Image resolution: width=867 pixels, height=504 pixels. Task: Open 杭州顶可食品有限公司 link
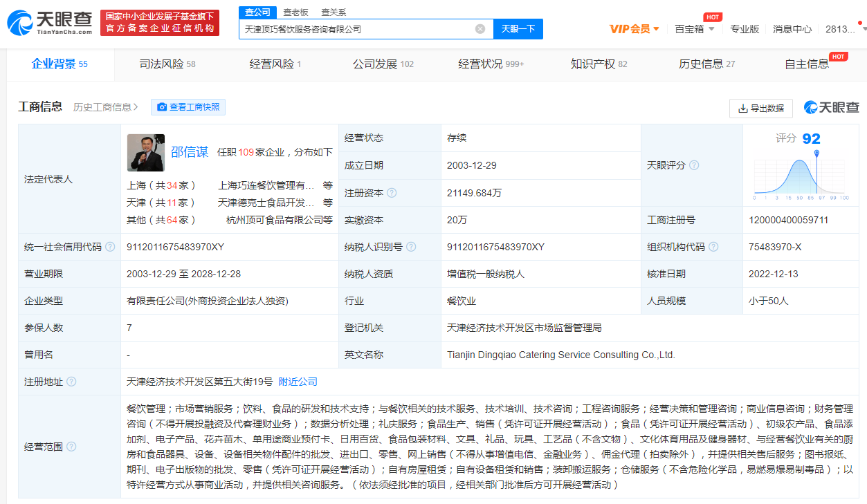pos(275,220)
